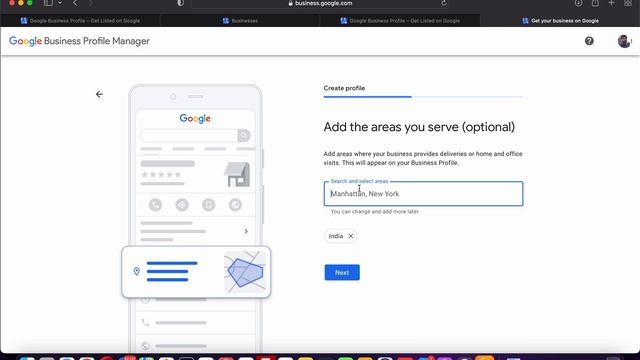This screenshot has width=640, height=360.
Task: Reload the page with the refresh icon
Action: tap(444, 3)
